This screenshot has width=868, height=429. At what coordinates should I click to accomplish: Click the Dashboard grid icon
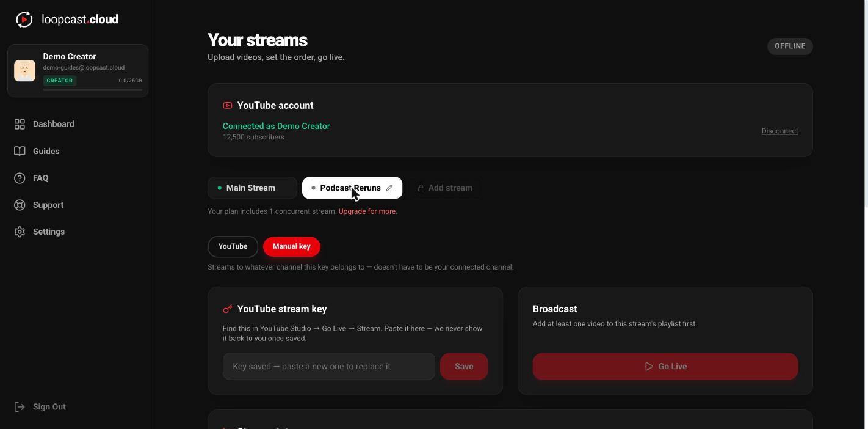click(x=20, y=124)
